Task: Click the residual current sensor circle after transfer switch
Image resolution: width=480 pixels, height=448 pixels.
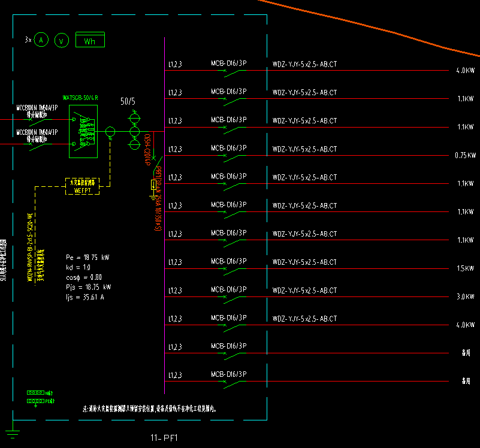Action: (110, 132)
